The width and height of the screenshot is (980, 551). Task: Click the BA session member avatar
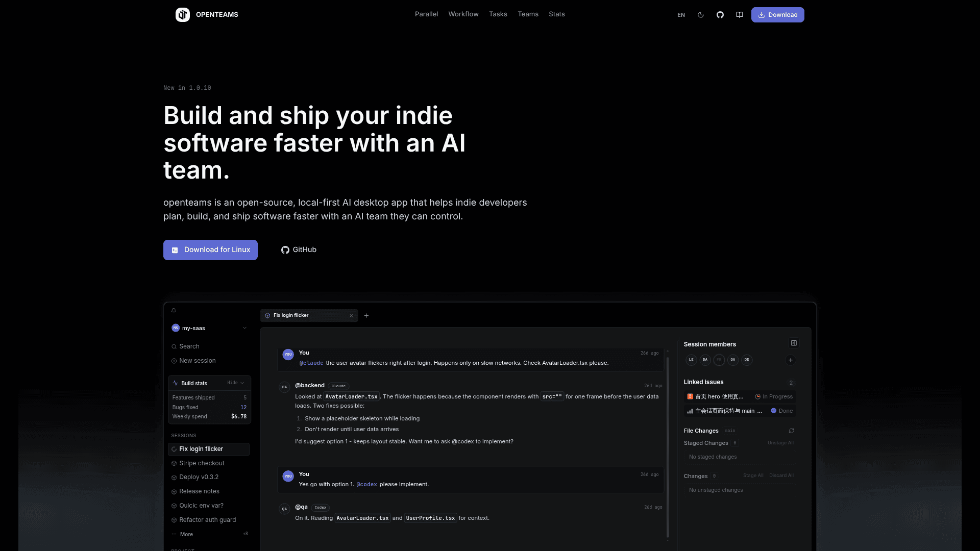tap(705, 360)
